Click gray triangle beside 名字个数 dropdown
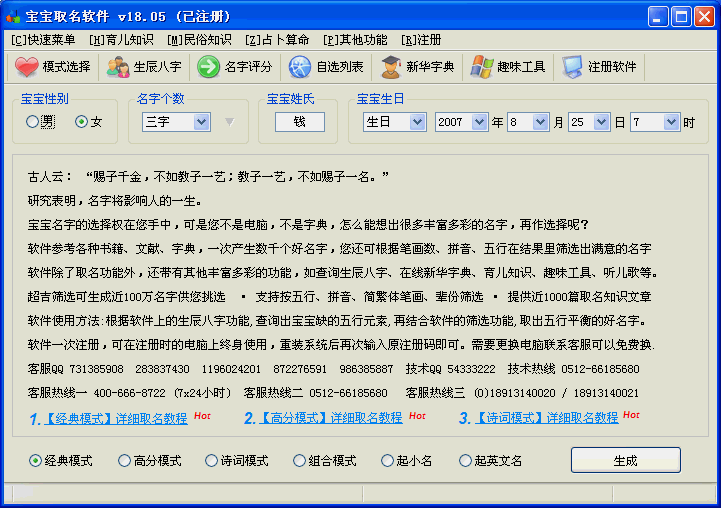 tap(229, 122)
